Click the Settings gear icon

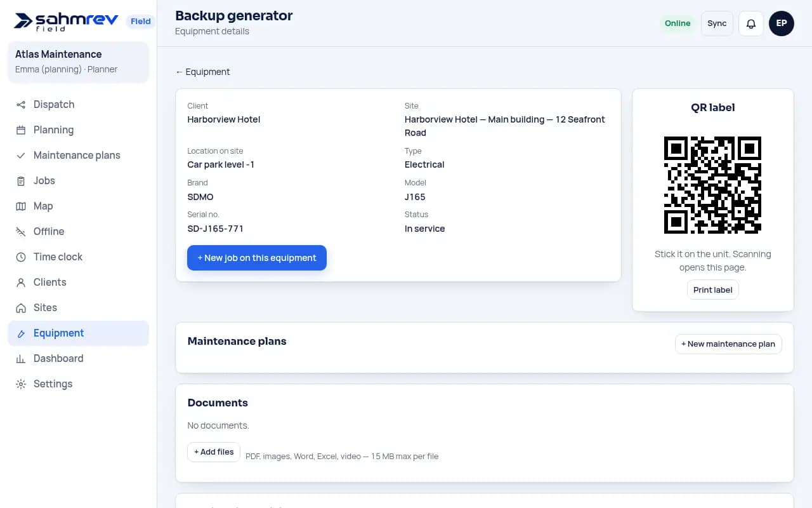tap(21, 384)
